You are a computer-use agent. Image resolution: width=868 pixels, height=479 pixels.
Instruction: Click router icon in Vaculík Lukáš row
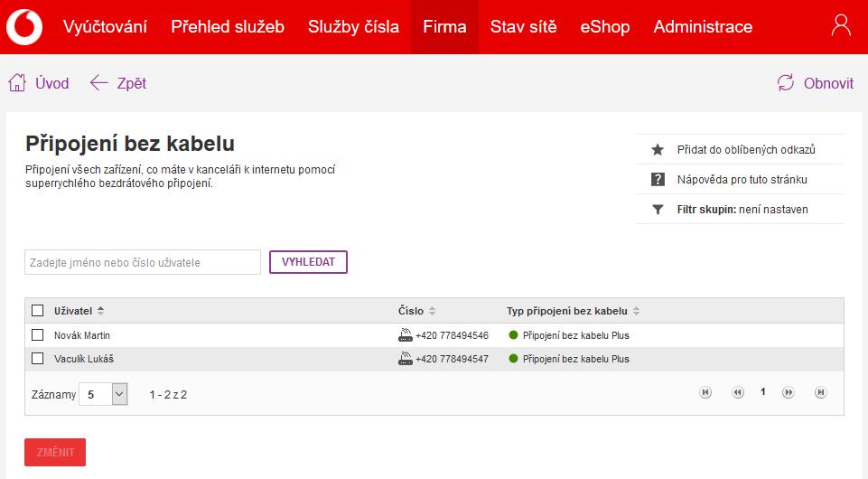pyautogui.click(x=406, y=359)
